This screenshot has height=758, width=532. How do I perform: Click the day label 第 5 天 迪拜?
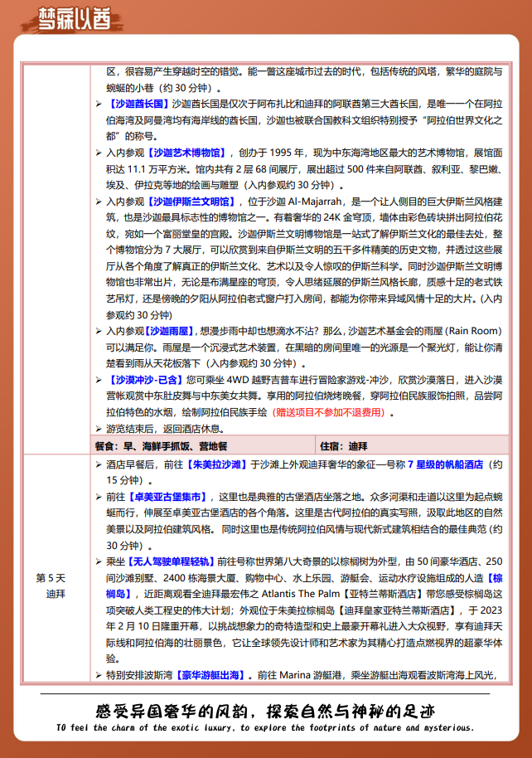point(51,586)
